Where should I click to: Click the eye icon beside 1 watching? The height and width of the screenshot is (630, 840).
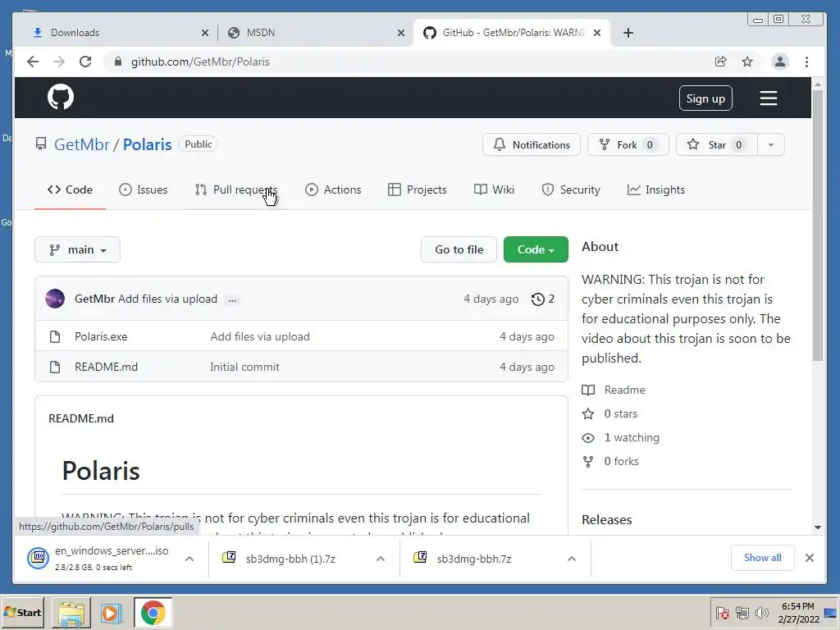pyautogui.click(x=588, y=438)
